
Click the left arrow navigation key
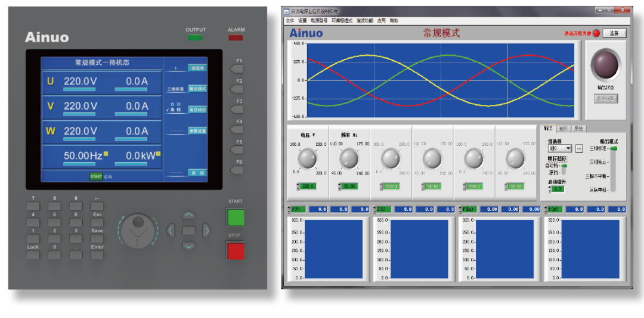(x=171, y=230)
